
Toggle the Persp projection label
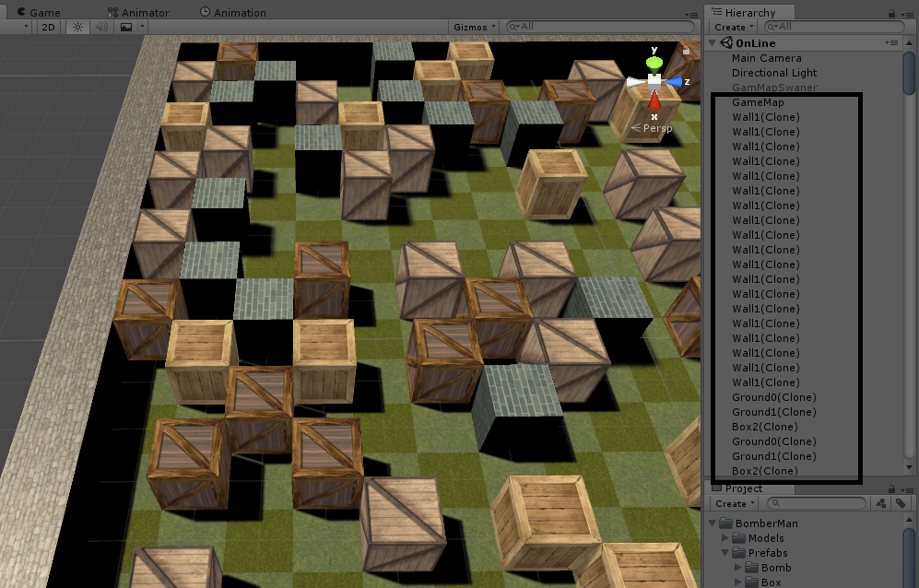click(652, 128)
